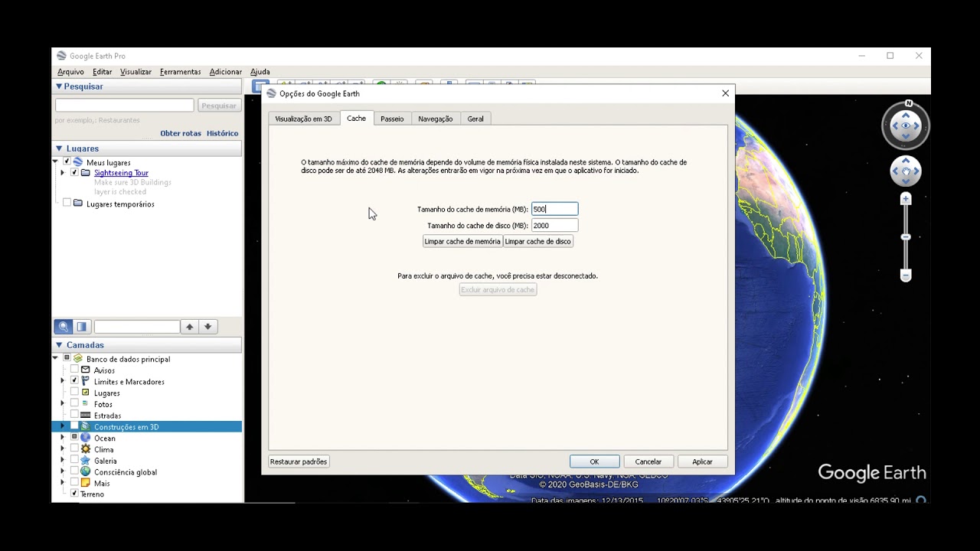Screen dimensions: 980x551
Task: Collapse the Camadas panel
Action: pyautogui.click(x=59, y=345)
